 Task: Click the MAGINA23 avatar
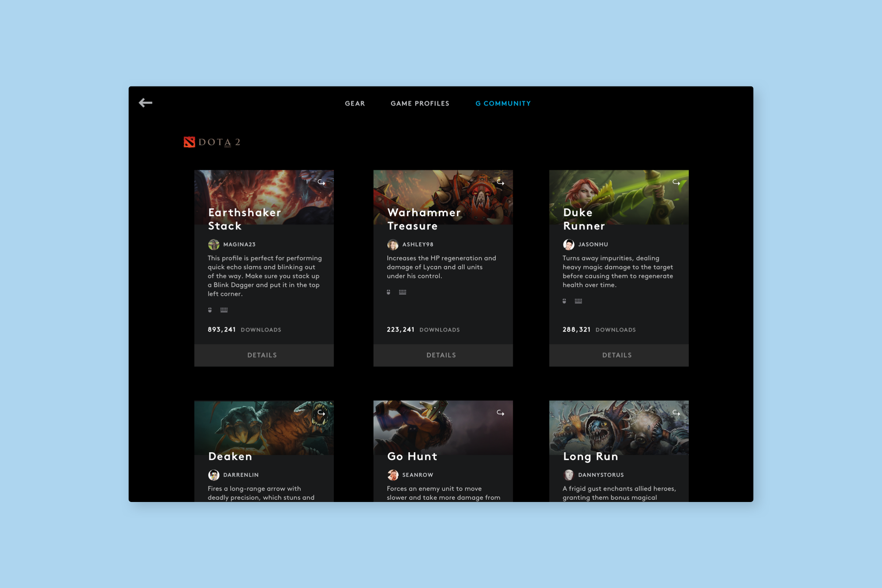pyautogui.click(x=214, y=244)
